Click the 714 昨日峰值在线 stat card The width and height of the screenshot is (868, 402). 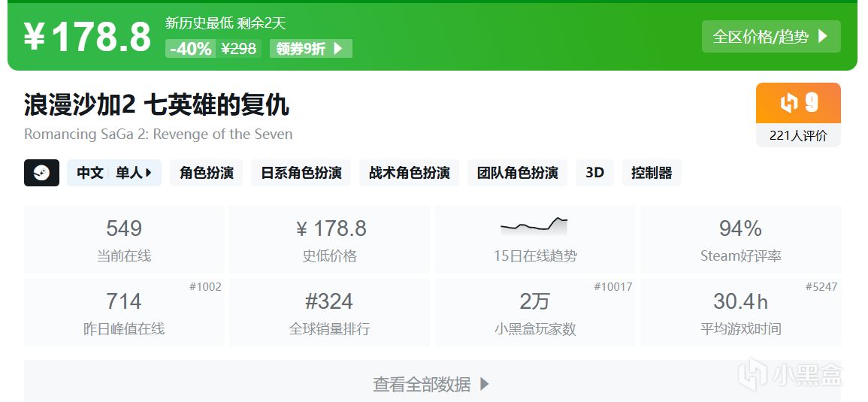tap(124, 313)
